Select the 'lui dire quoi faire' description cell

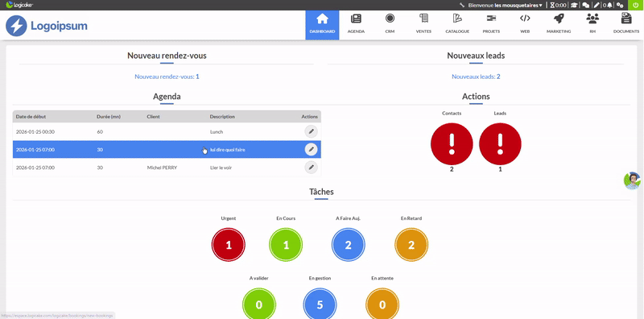pyautogui.click(x=228, y=150)
